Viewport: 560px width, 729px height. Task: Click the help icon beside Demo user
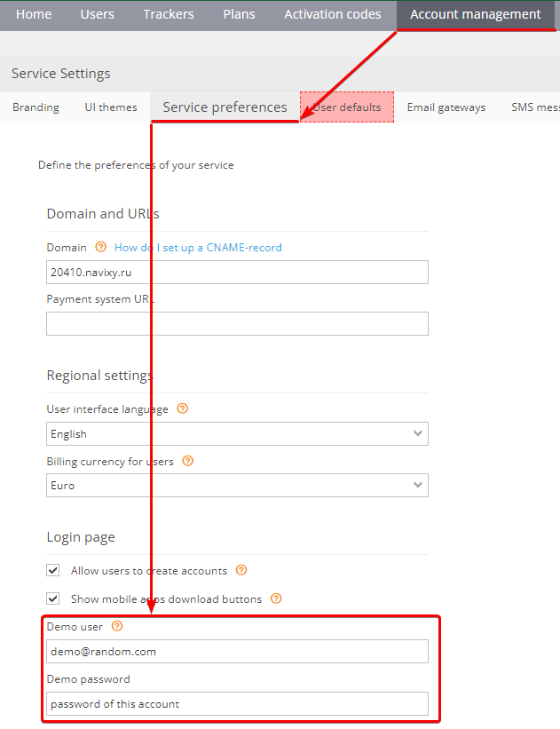click(117, 626)
